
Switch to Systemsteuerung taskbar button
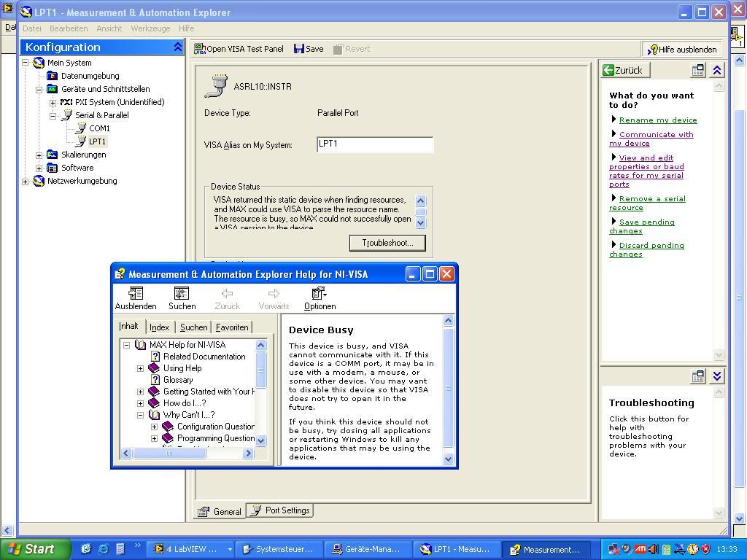pyautogui.click(x=278, y=549)
